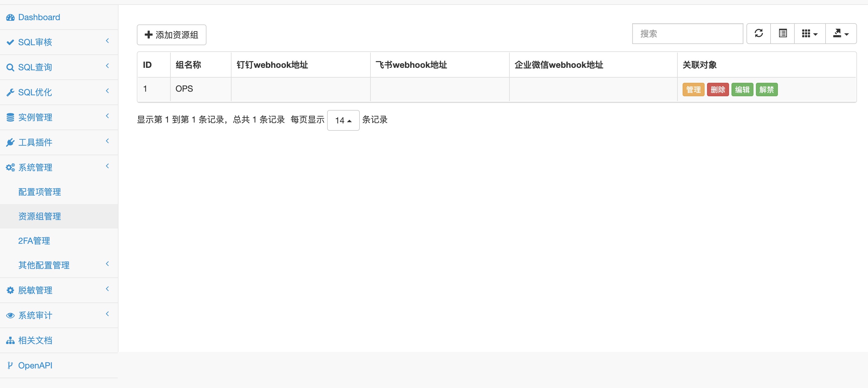Viewport: 868px width, 388px height.
Task: Click the 工具插件 plug icon
Action: click(x=10, y=143)
